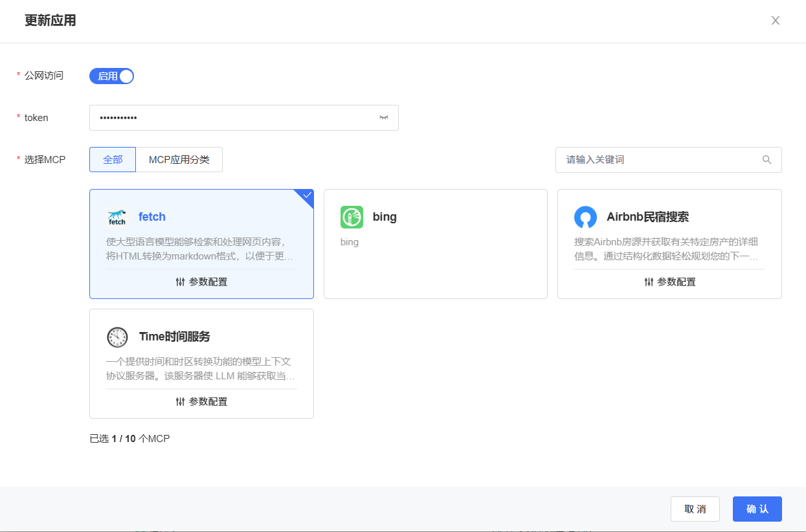Viewport: 806px width, 532px height.
Task: Switch to MCP应用分类 tab
Action: click(179, 160)
